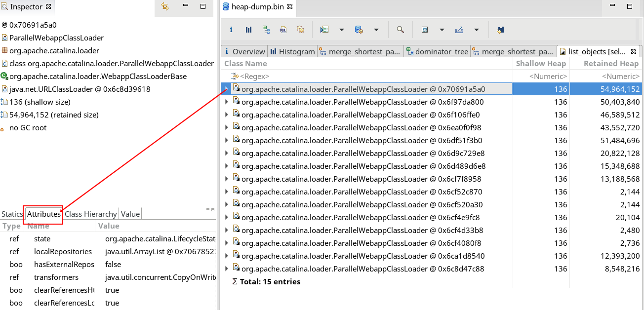Open the OQL query editor icon

[x=283, y=30]
